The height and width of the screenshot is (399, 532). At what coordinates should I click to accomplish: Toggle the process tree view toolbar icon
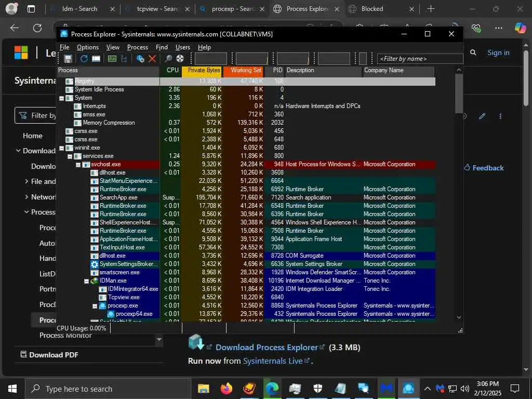124,59
